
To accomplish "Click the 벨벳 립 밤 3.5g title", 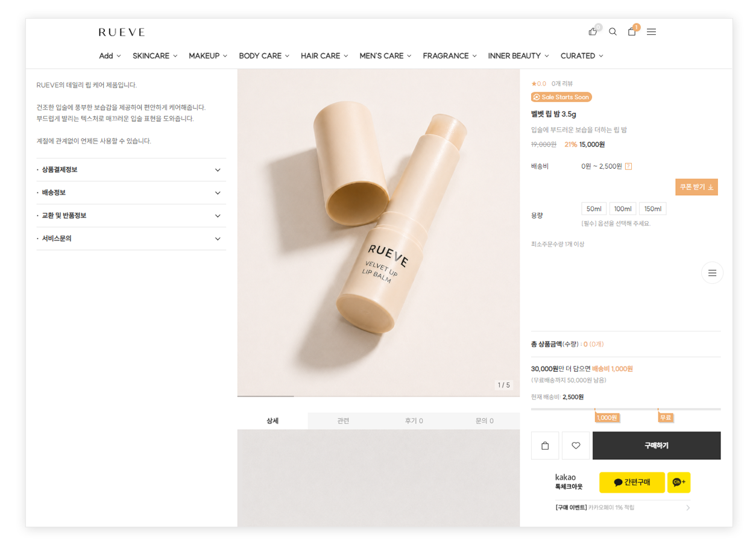I will pos(553,114).
